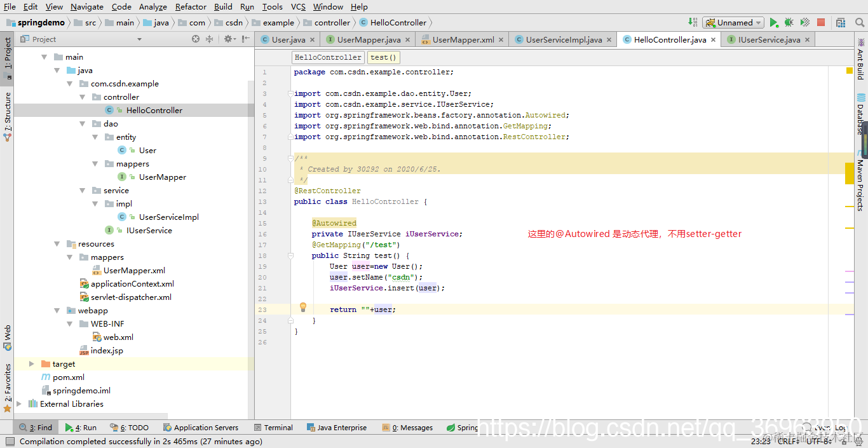Stop the running process with red square
Screen dimensions: 868x448
coord(820,22)
